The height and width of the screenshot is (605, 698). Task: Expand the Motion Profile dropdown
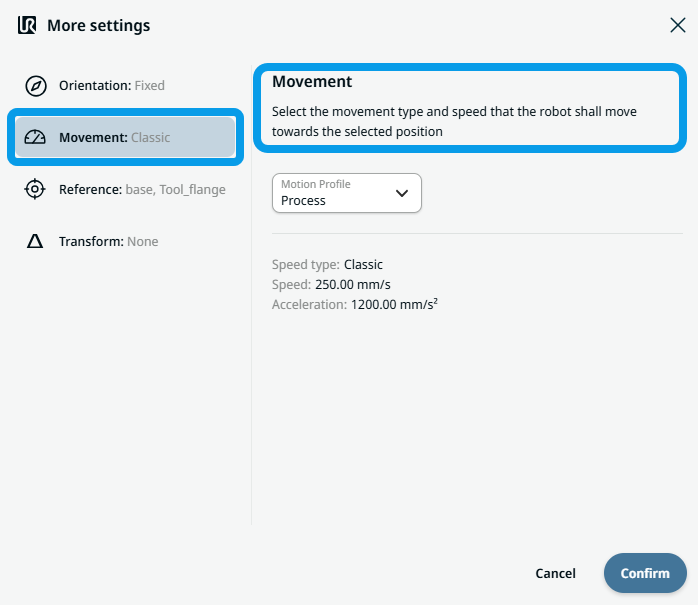click(x=346, y=193)
